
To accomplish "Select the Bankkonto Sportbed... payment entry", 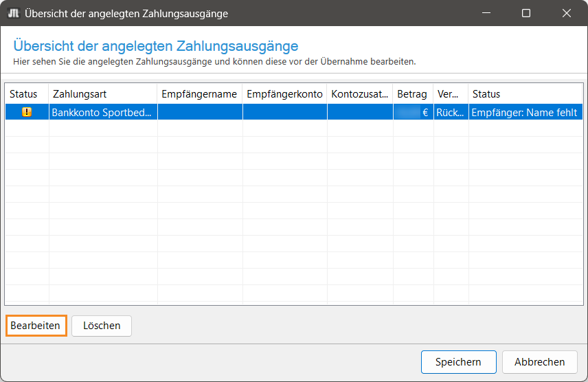I will pyautogui.click(x=102, y=113).
